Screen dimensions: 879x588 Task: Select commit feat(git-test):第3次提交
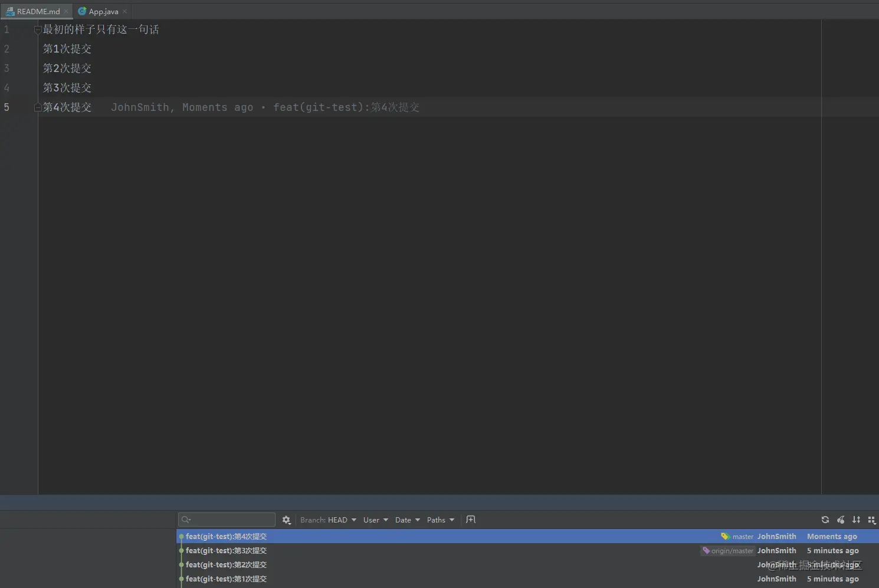coord(527,550)
